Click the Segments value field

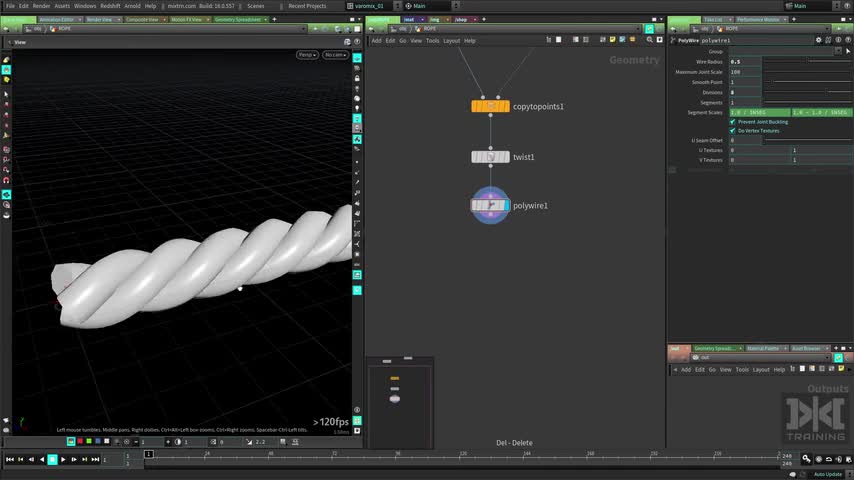[x=745, y=102]
